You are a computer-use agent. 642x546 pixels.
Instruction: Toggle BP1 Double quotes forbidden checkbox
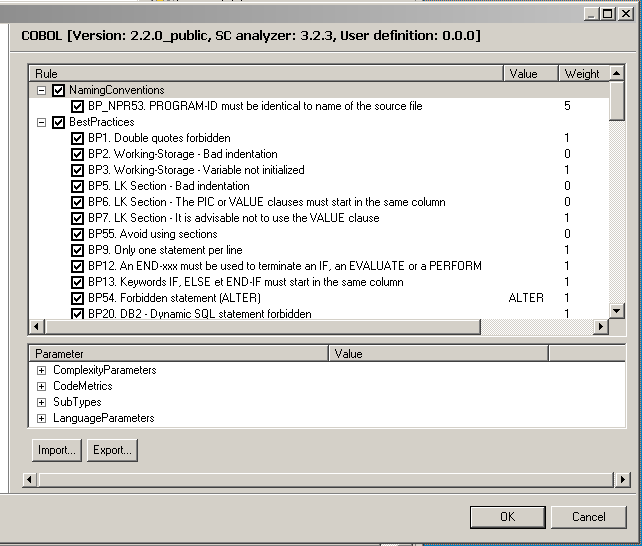tap(77, 138)
